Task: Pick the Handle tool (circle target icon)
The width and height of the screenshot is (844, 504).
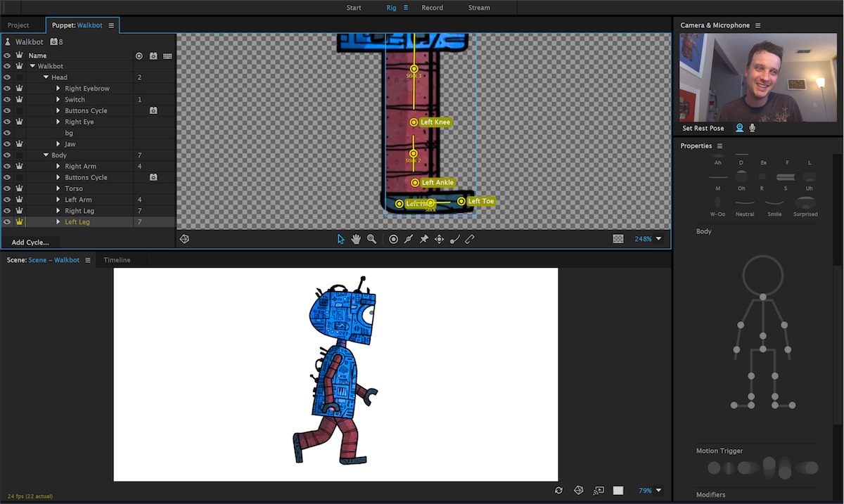Action: (393, 239)
